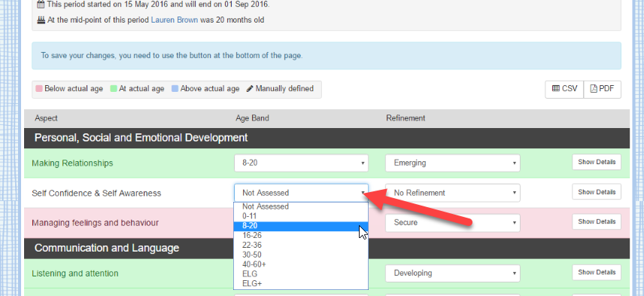The image size is (644, 296).
Task: Export the table as CSV
Action: [564, 89]
